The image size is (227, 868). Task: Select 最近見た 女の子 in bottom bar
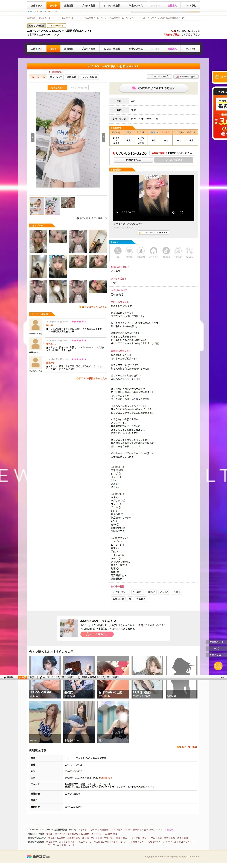pos(23,677)
